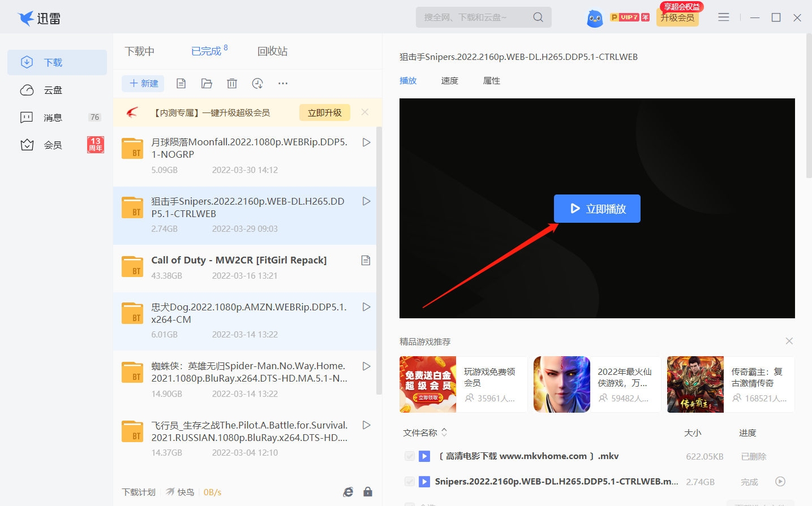Open the download folder icon in toolbar
Viewport: 812px width, 506px height.
point(207,84)
